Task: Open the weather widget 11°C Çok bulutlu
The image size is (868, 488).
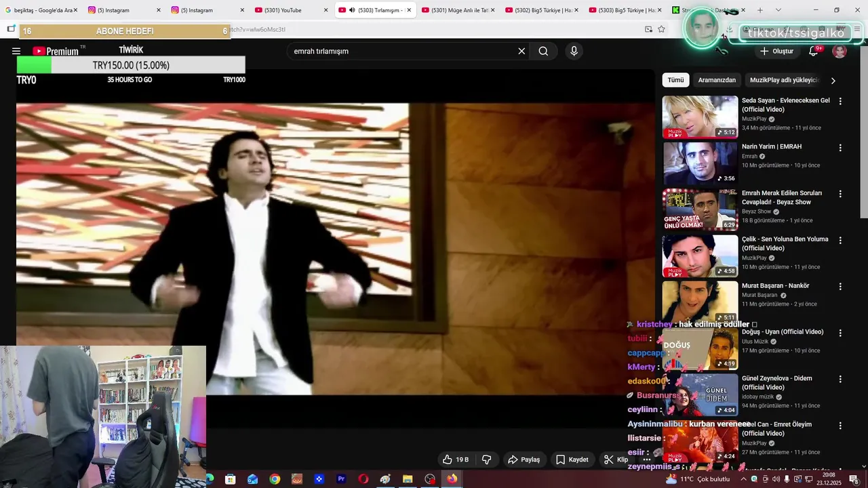Action: point(698,479)
